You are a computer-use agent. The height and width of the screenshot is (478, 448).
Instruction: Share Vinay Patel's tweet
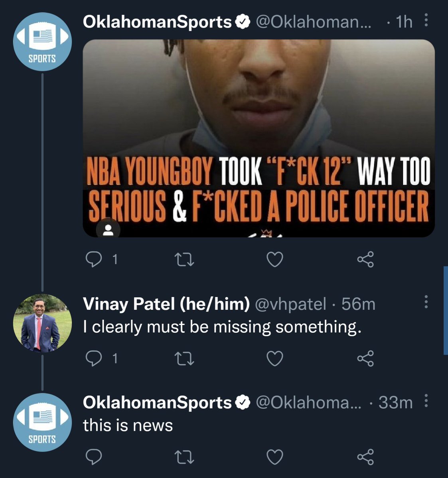365,359
